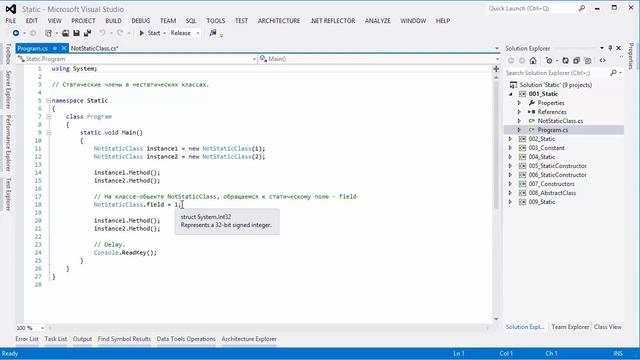Switch to the Team Explorer tab
Screen dimensions: 640x360
570,327
